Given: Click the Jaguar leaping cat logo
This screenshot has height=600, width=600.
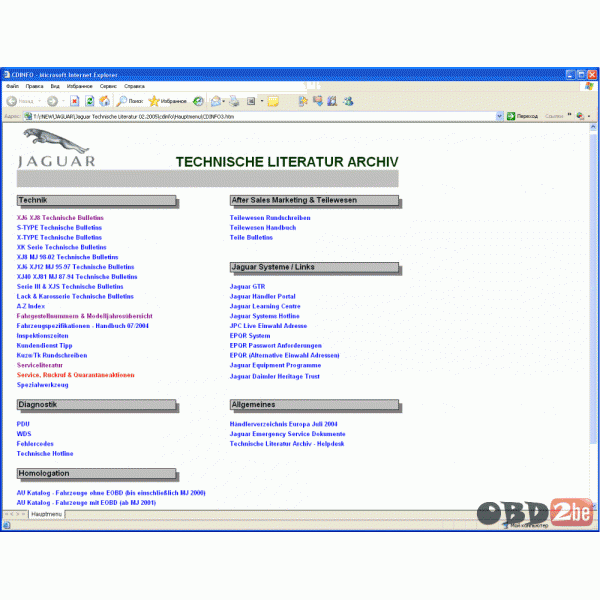Looking at the screenshot, I should pos(56,141).
